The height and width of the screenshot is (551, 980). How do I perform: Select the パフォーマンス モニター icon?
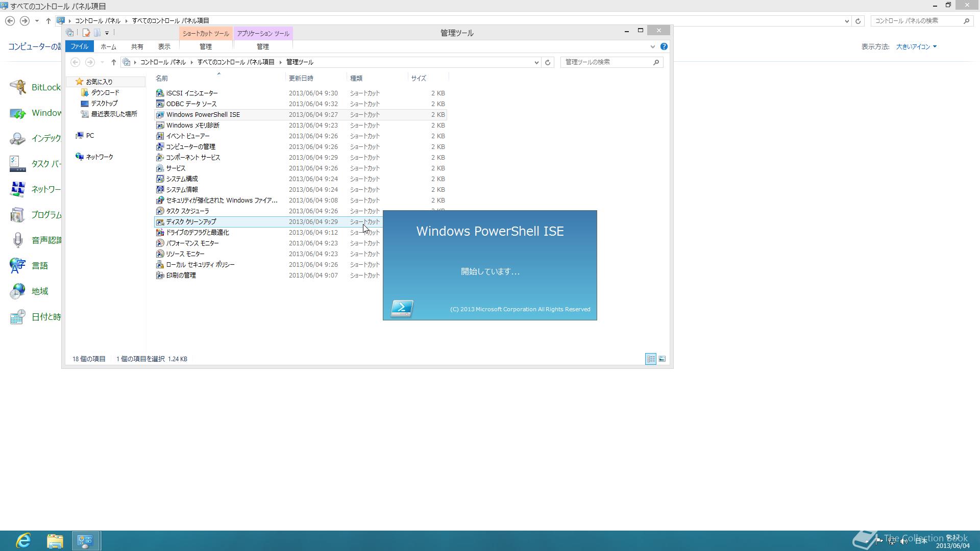tap(160, 243)
